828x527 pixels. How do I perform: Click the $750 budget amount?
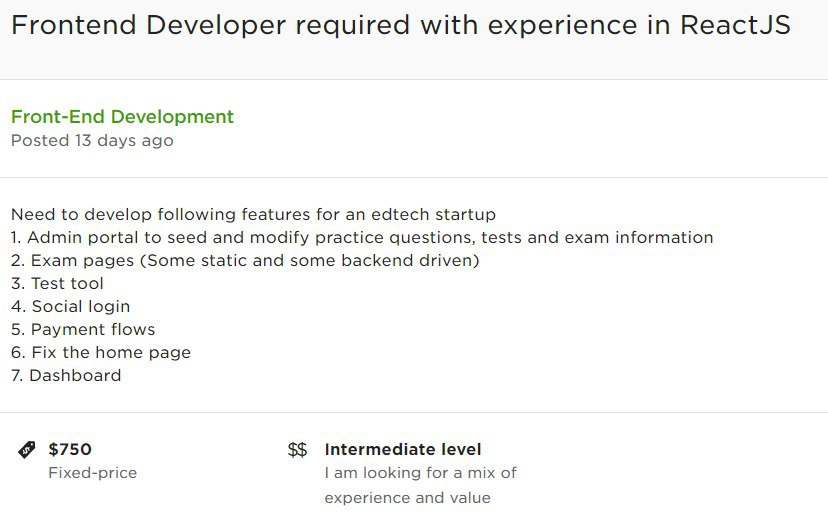click(x=70, y=449)
